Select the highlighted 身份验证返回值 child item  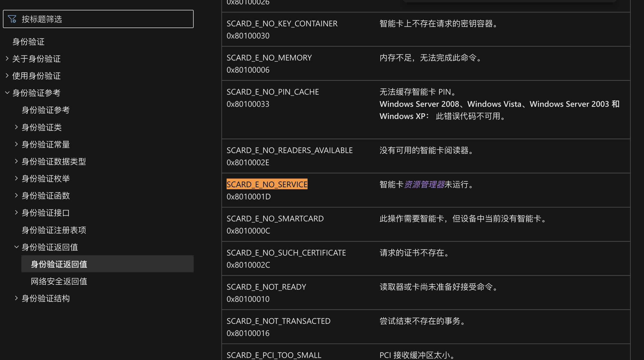point(59,264)
